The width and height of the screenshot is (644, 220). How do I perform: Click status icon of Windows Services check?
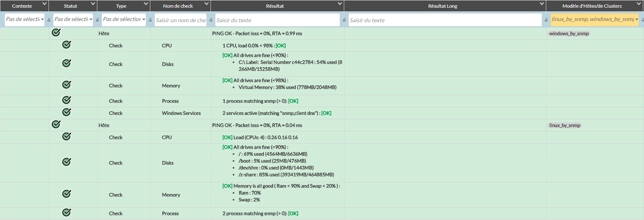(x=67, y=112)
